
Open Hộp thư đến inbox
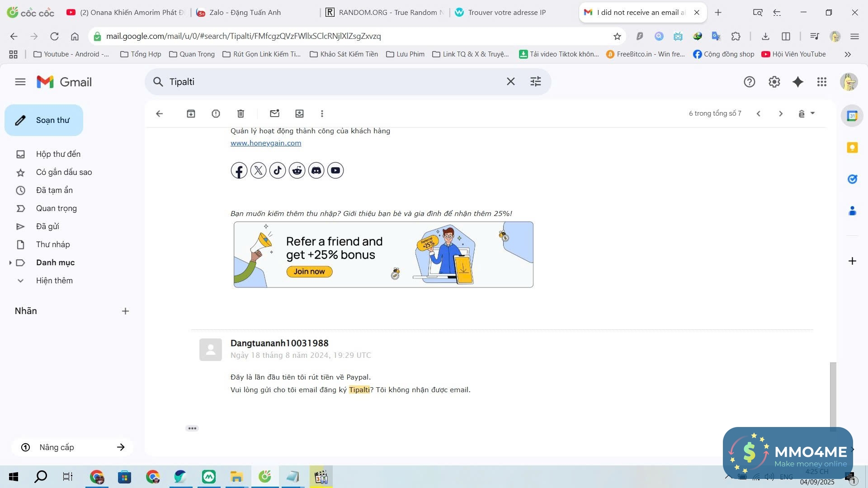(x=58, y=154)
